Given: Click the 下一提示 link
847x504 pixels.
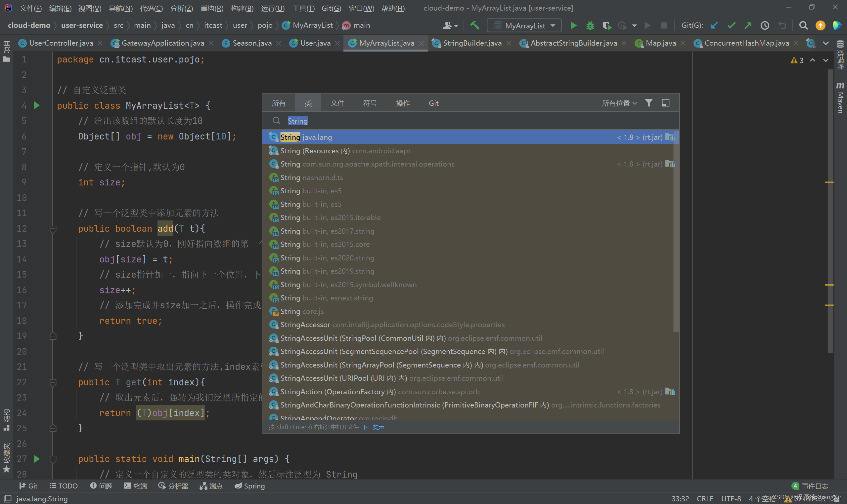Looking at the screenshot, I should [x=373, y=427].
